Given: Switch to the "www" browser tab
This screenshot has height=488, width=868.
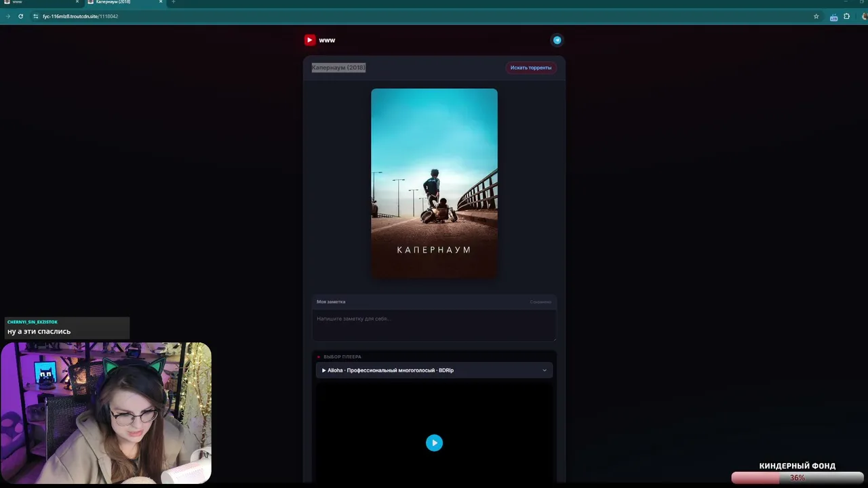Looking at the screenshot, I should [x=41, y=2].
